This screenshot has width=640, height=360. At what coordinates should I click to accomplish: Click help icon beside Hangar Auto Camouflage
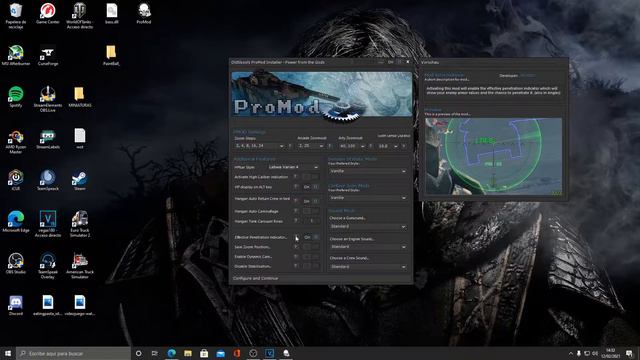click(x=296, y=211)
